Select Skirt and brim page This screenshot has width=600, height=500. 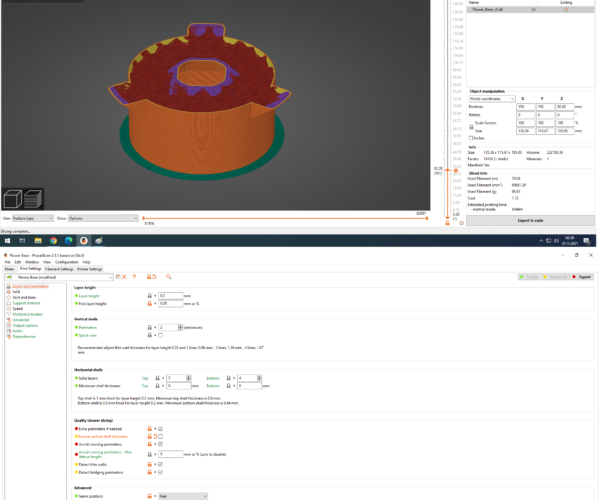tap(24, 297)
